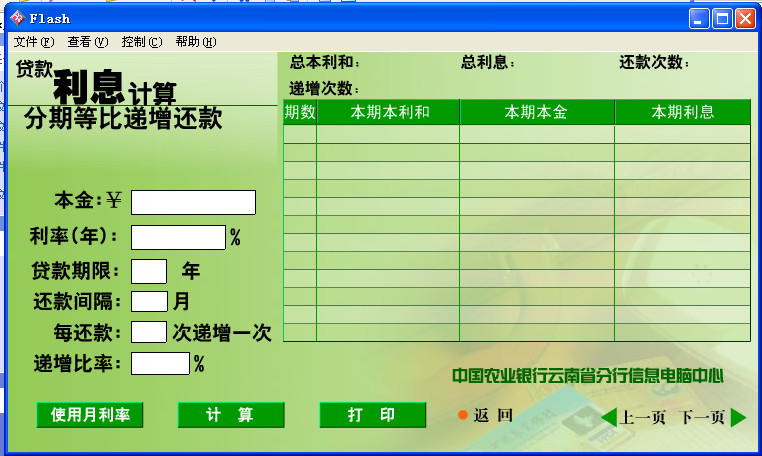Click the 本金 principal amount input field
The width and height of the screenshot is (762, 456).
coord(193,202)
